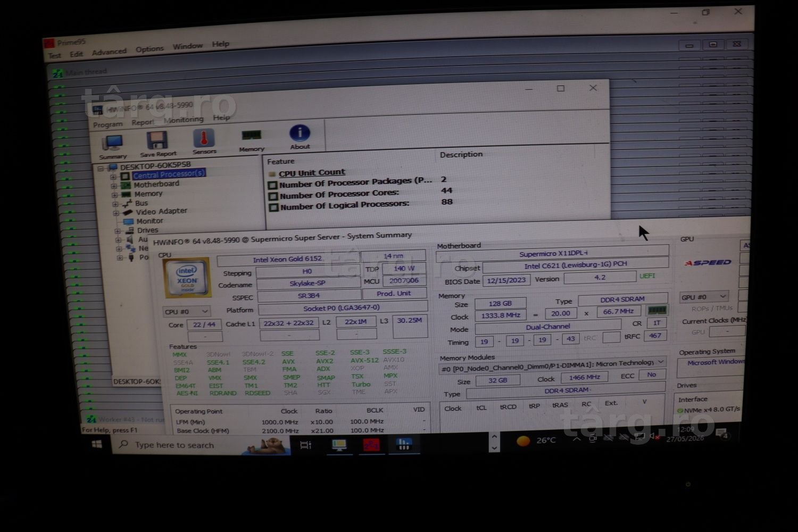Expand the Video Adapter tree node
The width and height of the screenshot is (798, 532).
point(116,213)
